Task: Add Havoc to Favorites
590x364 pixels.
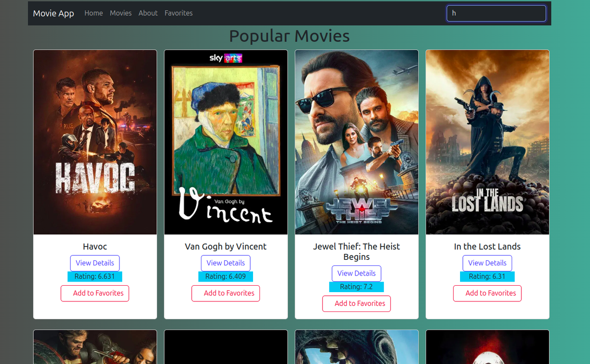Action: (x=95, y=294)
